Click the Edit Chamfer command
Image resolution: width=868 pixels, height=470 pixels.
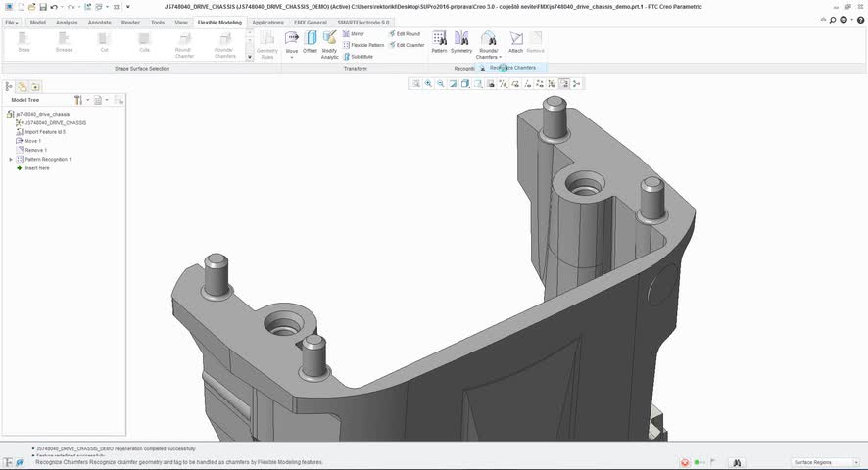click(x=407, y=45)
